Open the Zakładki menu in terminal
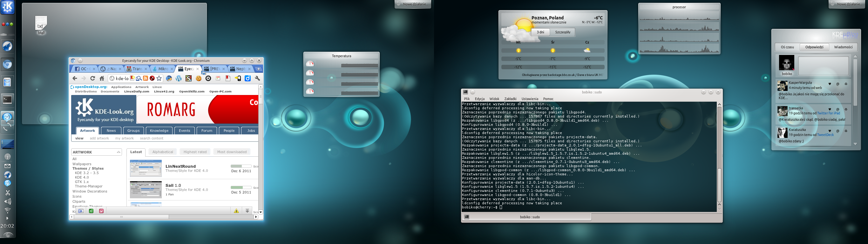Screen dimensions: 868x244 point(510,99)
